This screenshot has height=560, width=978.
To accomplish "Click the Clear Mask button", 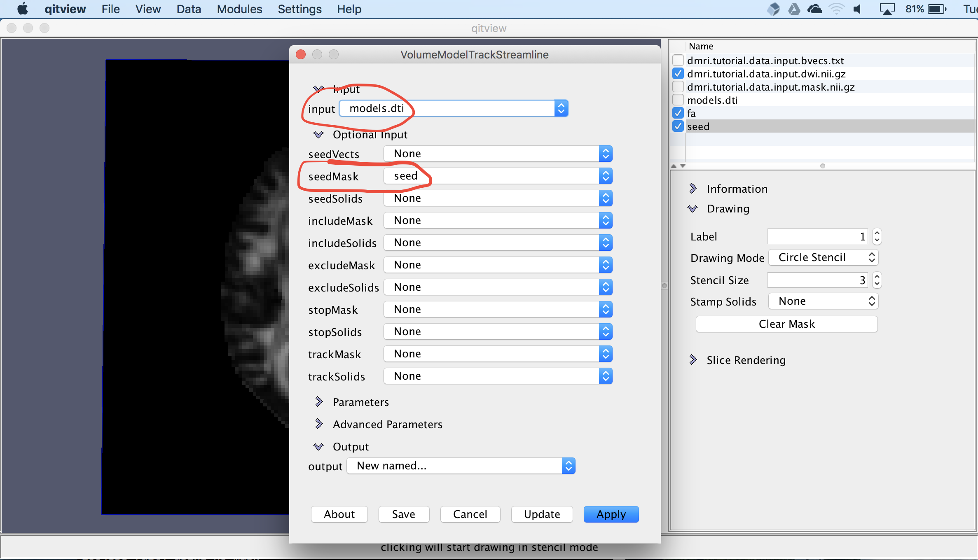I will coord(786,324).
